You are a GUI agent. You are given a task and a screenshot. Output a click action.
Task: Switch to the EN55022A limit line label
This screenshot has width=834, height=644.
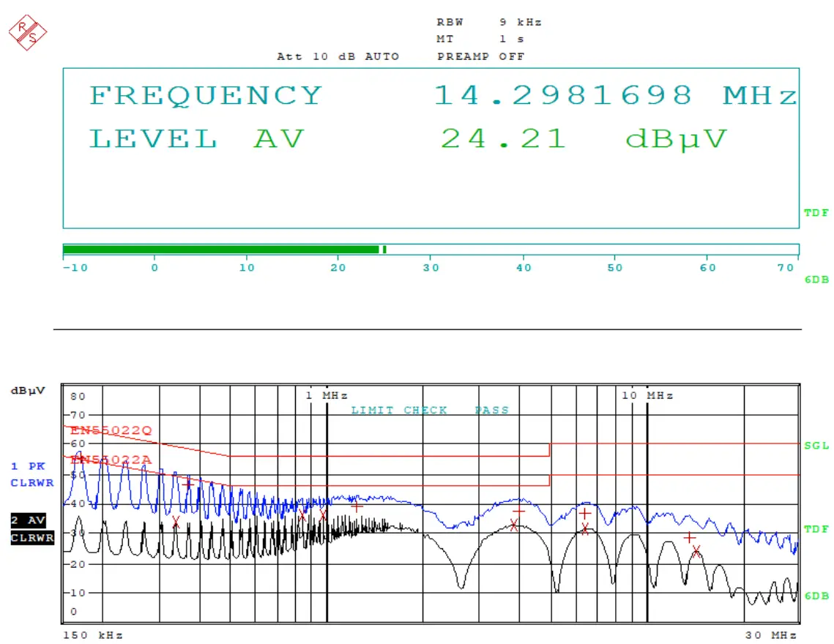point(111,461)
